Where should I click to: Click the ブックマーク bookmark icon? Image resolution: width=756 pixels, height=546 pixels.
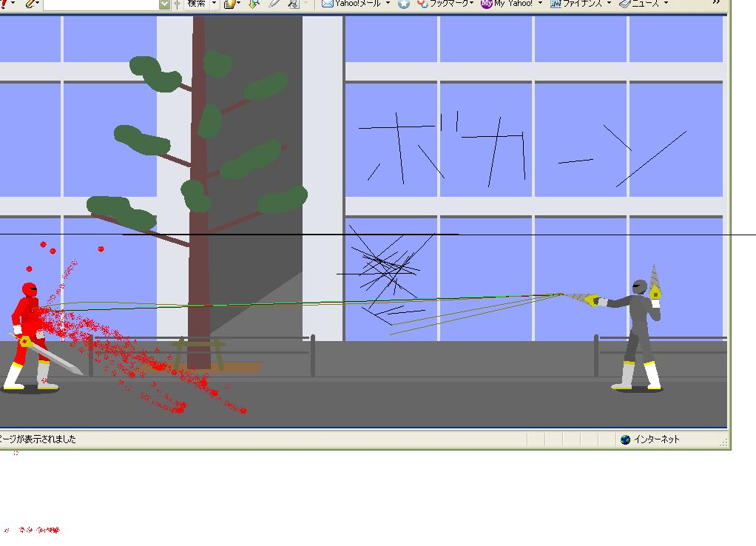422,4
